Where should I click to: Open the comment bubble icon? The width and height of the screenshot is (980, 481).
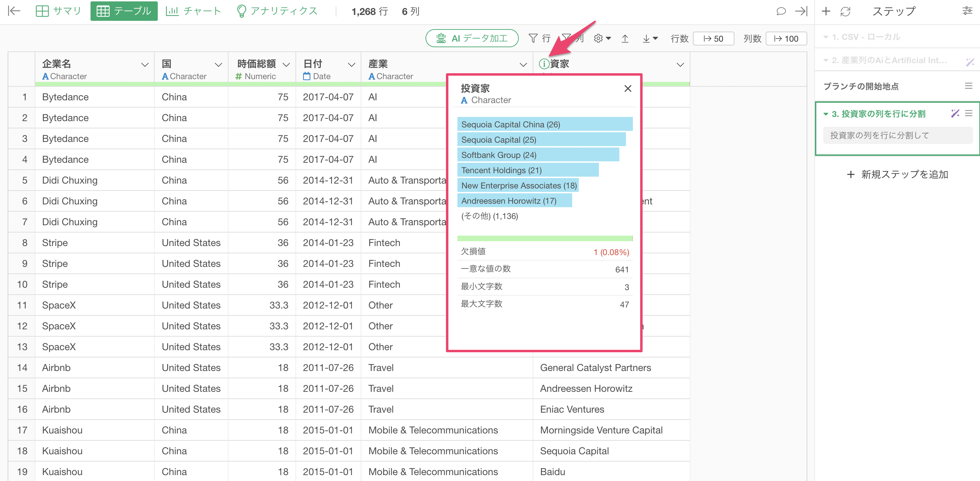coord(781,11)
